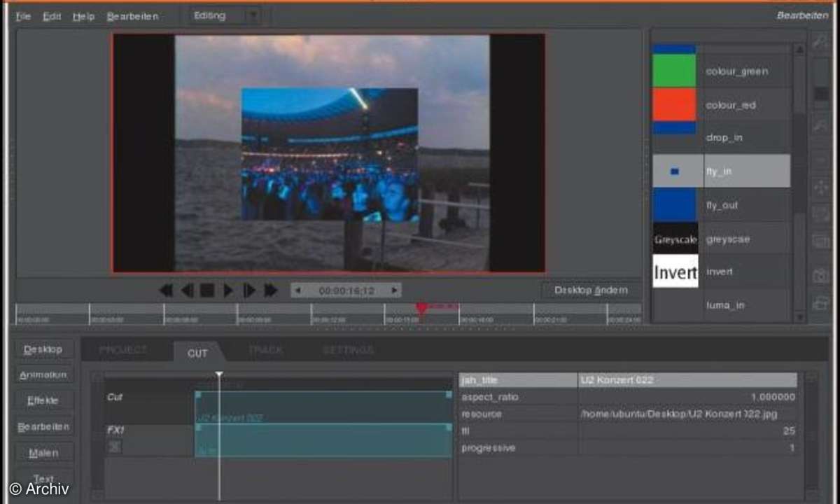Image resolution: width=840 pixels, height=504 pixels.
Task: Switch to the PROJECT tab
Action: pyautogui.click(x=123, y=350)
